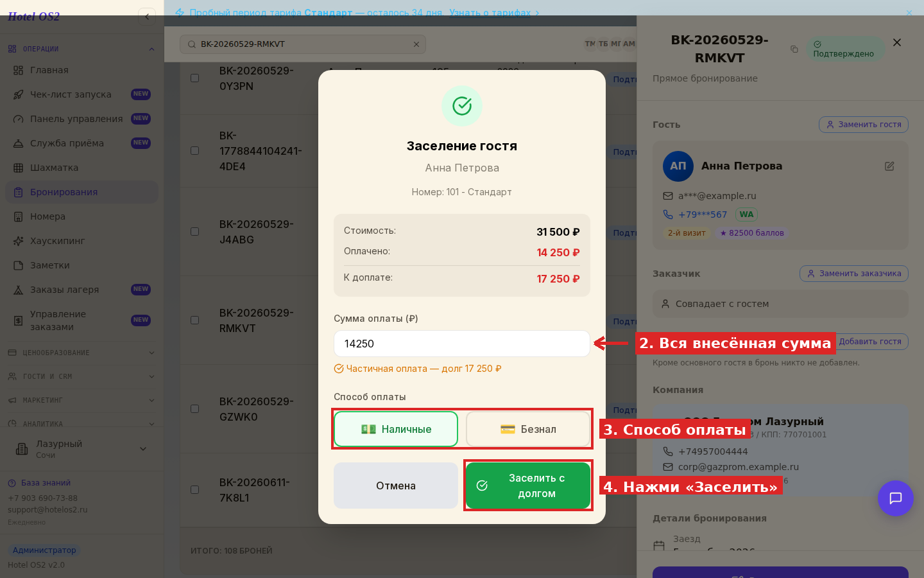
Task: Expand the Аналитика section
Action: (x=81, y=424)
